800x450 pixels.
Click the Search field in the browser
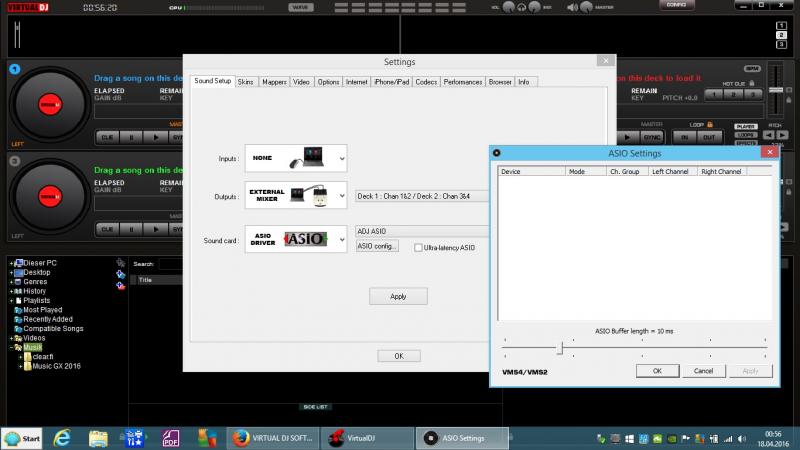(170, 265)
